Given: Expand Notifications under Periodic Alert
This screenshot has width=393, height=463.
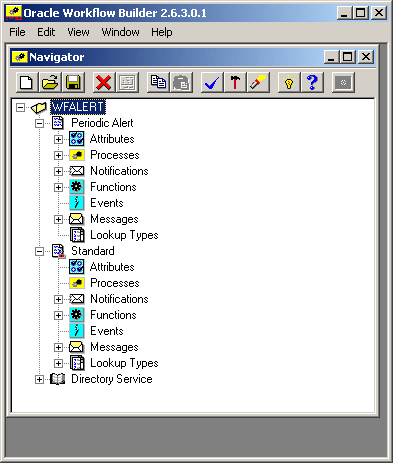Looking at the screenshot, I should [58, 171].
